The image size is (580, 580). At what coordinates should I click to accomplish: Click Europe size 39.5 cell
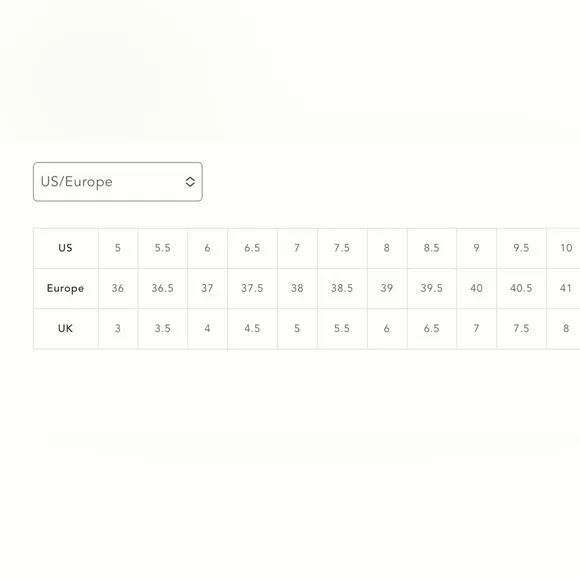pos(432,289)
